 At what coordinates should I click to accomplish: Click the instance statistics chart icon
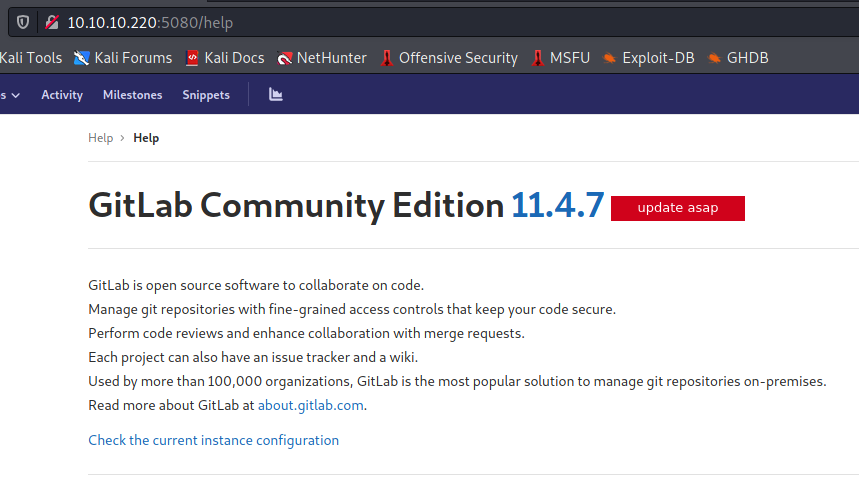tap(276, 94)
